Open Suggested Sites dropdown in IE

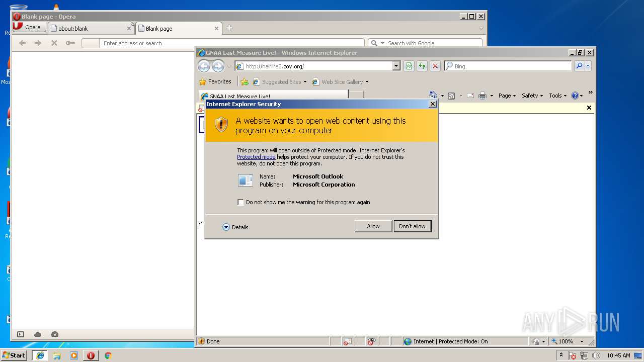click(280, 82)
